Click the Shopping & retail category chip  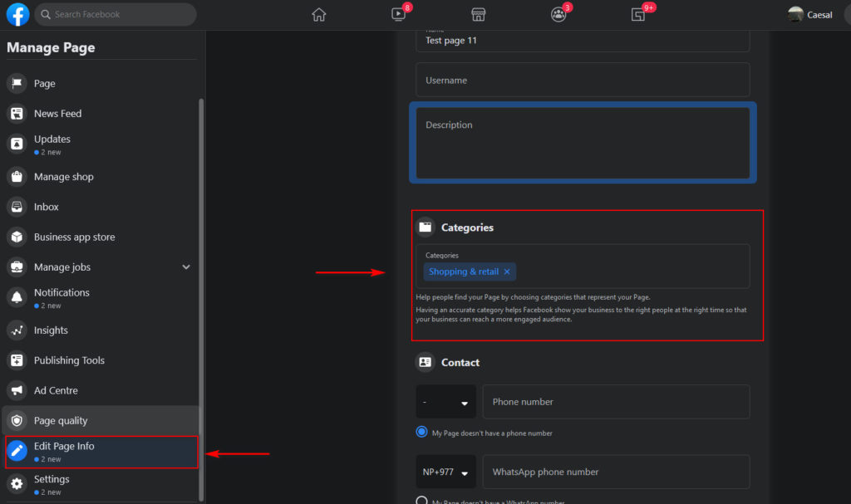coord(470,272)
